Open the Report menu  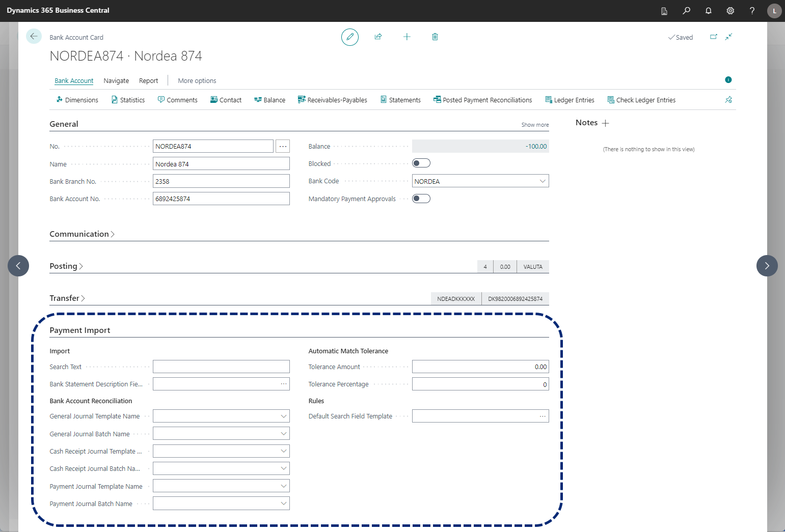(149, 80)
